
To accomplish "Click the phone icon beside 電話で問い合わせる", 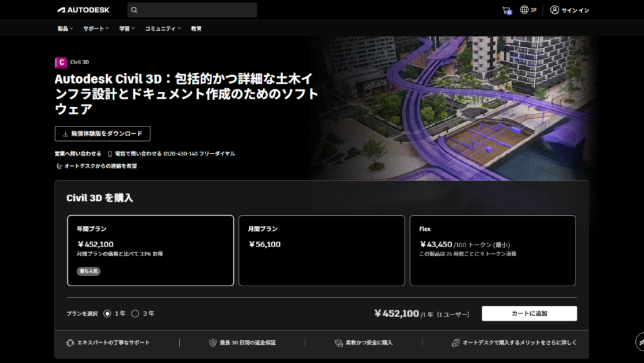I will tap(109, 154).
